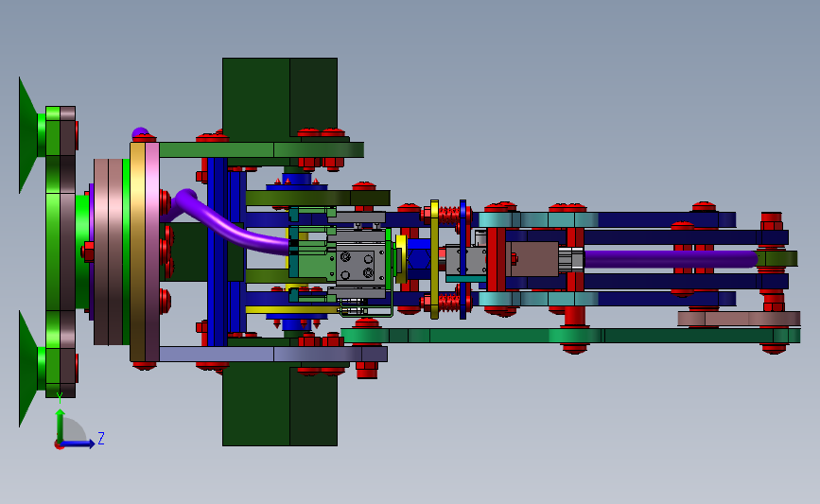
Task: Select the long green link bar along the bottom
Action: (x=570, y=336)
